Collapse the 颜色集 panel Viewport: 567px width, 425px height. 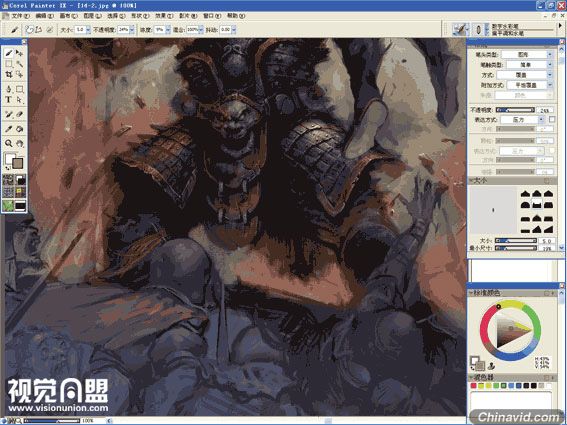pos(472,377)
